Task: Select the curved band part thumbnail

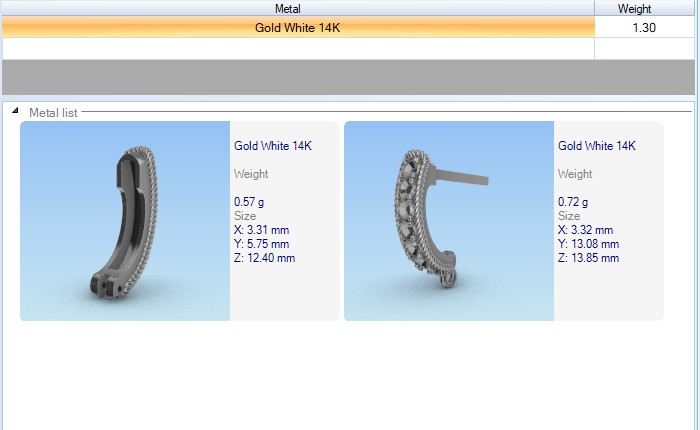Action: coord(125,221)
